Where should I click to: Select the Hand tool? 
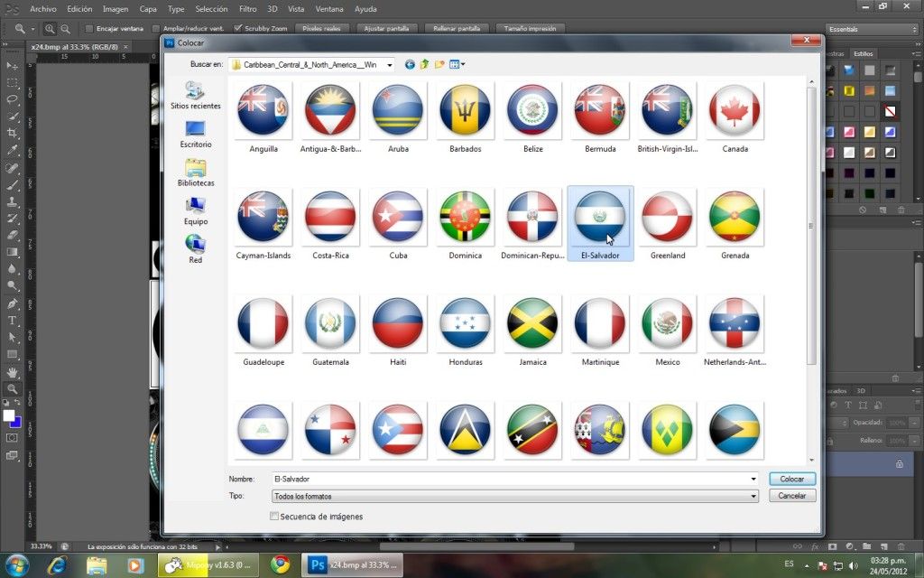click(12, 372)
